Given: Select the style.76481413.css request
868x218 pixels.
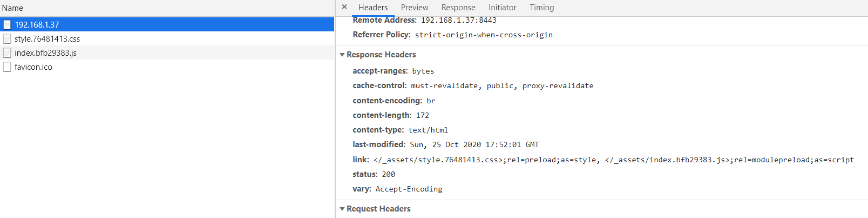Looking at the screenshot, I should (x=167, y=38).
